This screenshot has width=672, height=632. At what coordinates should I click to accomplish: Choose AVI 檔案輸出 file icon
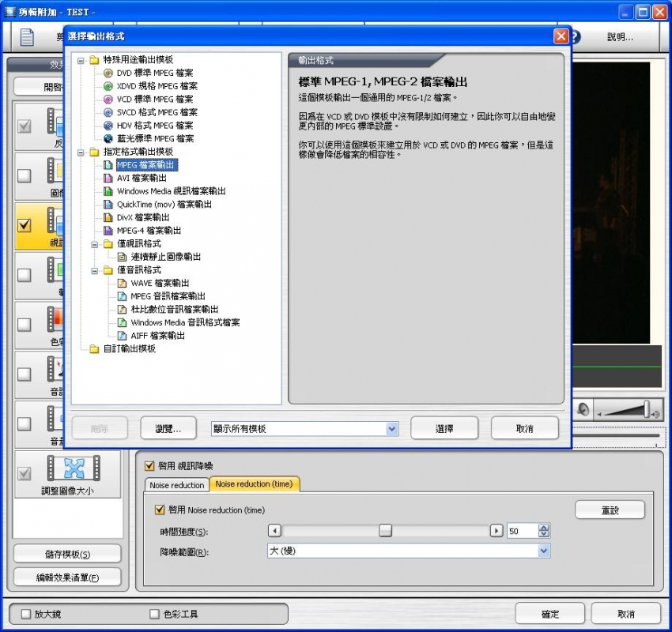point(109,178)
